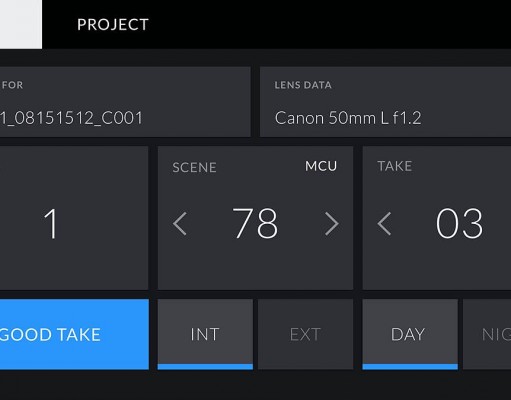
Task: Tap the take number 03
Action: pos(459,223)
